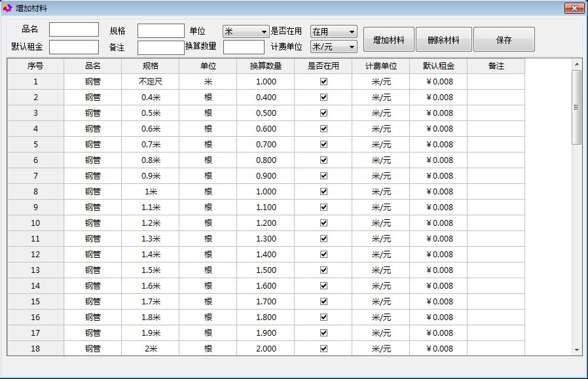Toggle 是否在用 checkbox in row 18

tap(323, 349)
